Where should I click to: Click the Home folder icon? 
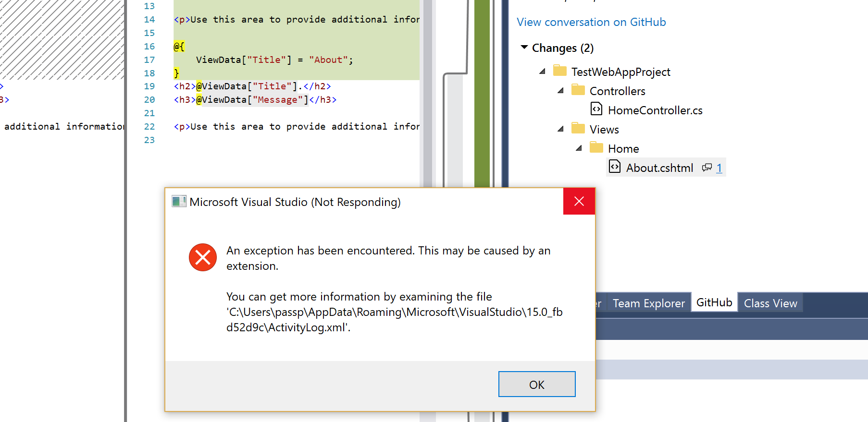596,147
